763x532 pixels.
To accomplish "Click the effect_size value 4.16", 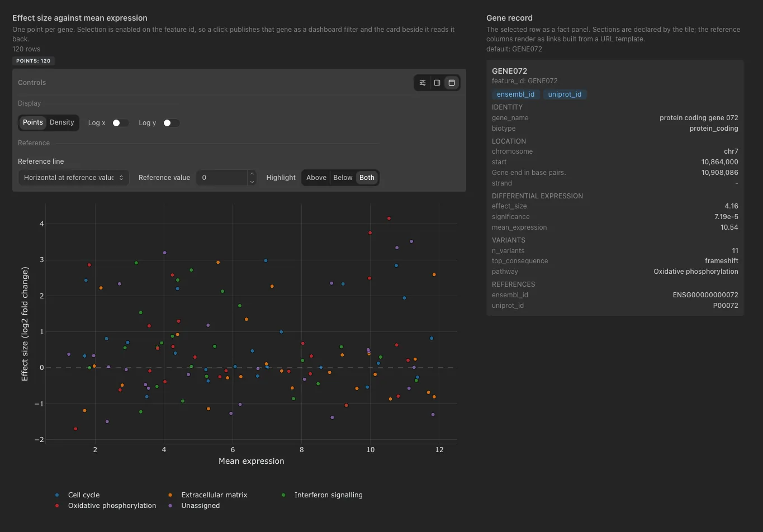I will point(731,206).
